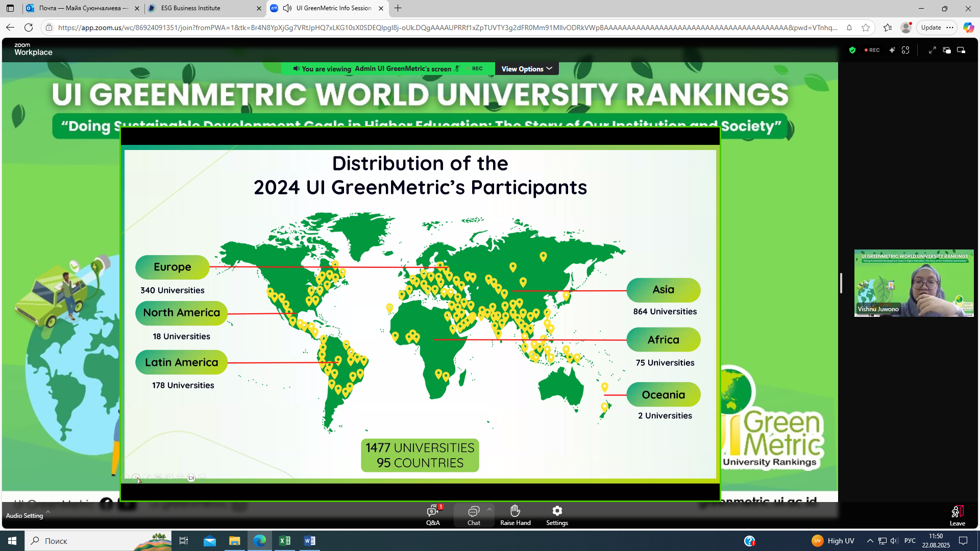This screenshot has height=551, width=980.
Task: Open browser tab actions menu
Action: tap(10, 8)
